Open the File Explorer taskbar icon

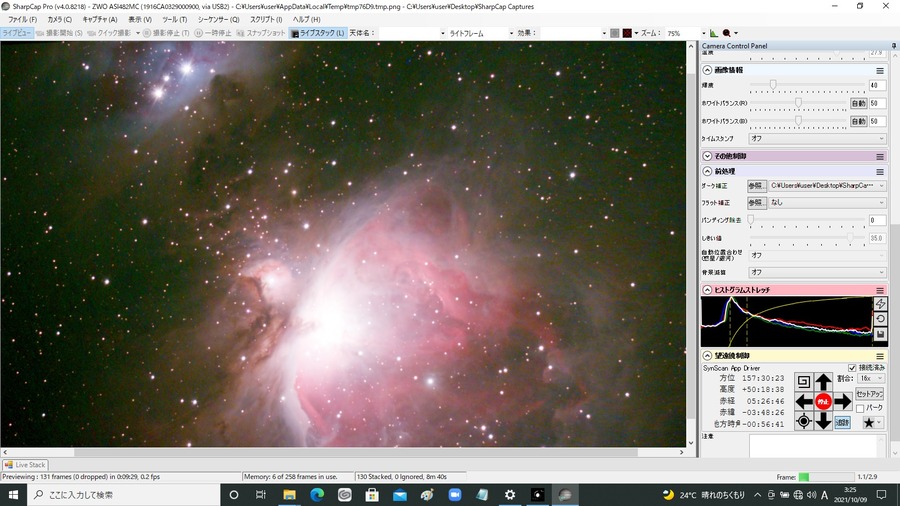tap(289, 495)
